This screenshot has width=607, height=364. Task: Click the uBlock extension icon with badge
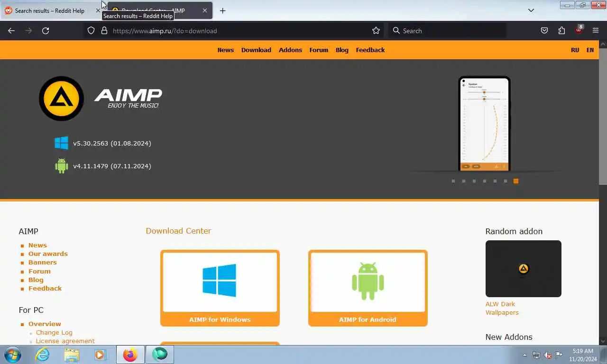point(579,30)
